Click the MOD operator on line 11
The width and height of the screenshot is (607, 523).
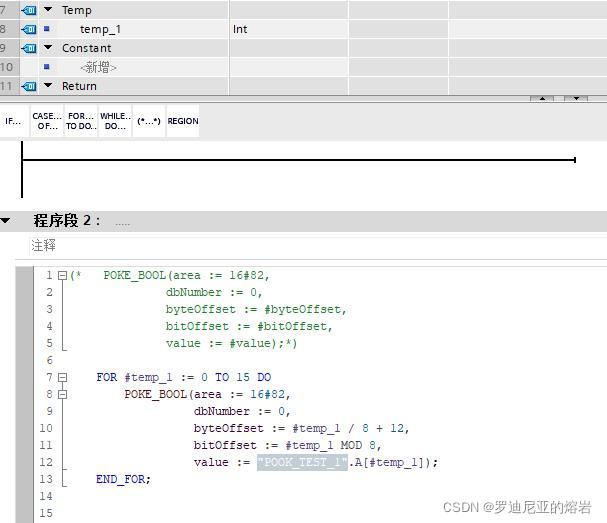click(351, 445)
